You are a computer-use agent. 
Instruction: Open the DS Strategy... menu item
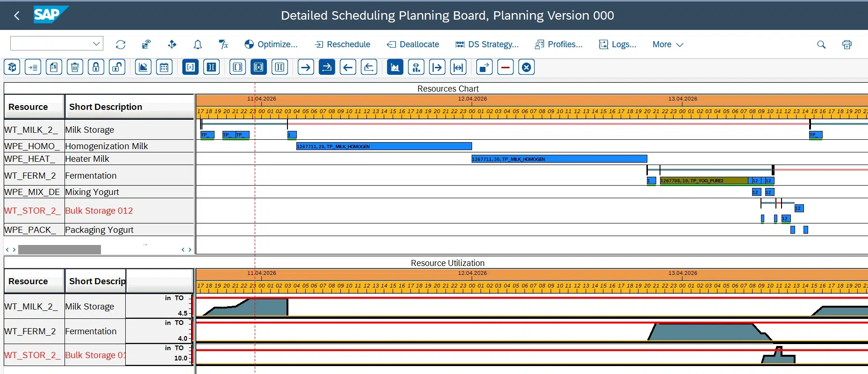[487, 44]
